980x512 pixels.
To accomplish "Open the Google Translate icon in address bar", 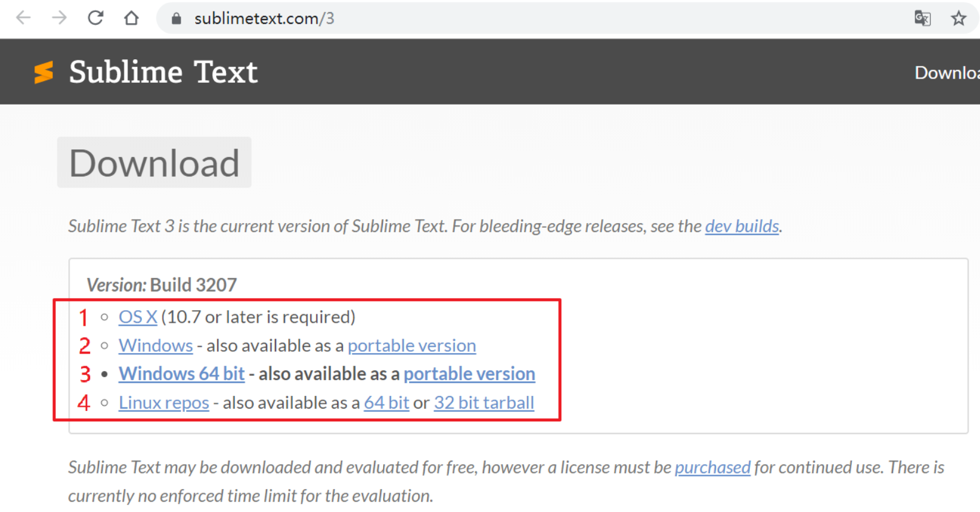I will click(923, 18).
